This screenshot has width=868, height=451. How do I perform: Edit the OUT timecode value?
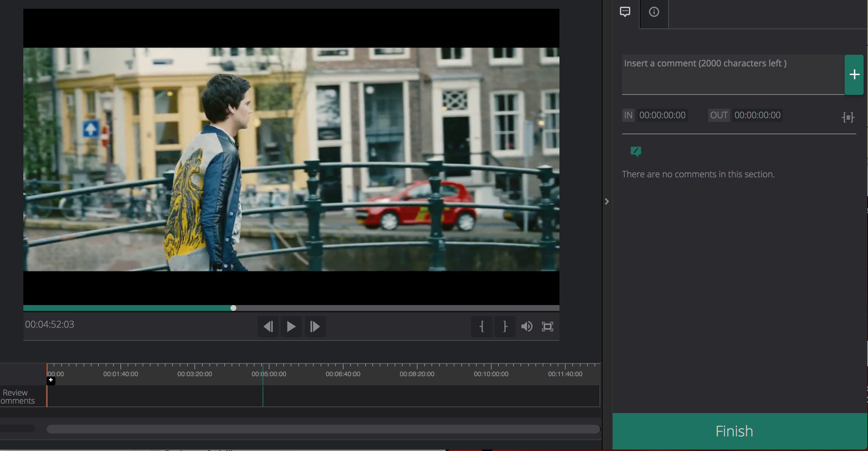coord(757,115)
